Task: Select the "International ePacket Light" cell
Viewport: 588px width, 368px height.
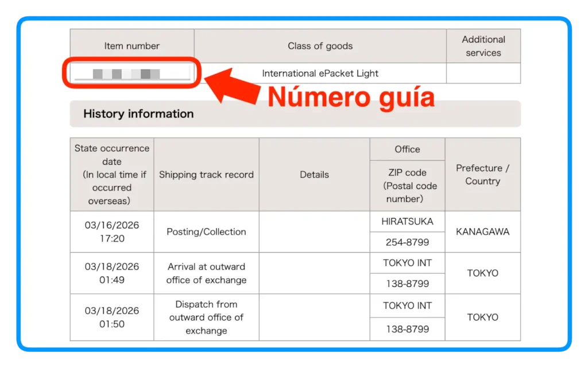Action: (x=320, y=74)
